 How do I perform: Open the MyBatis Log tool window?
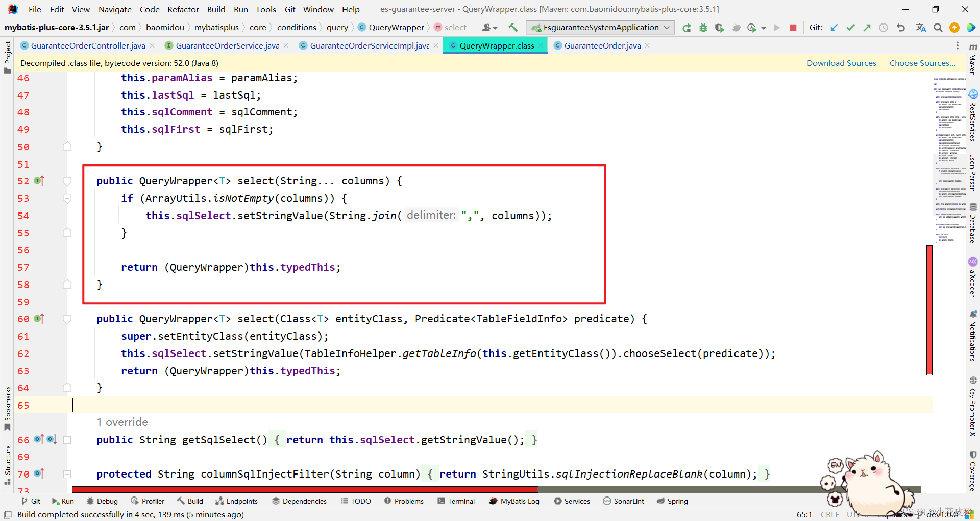pyautogui.click(x=514, y=501)
